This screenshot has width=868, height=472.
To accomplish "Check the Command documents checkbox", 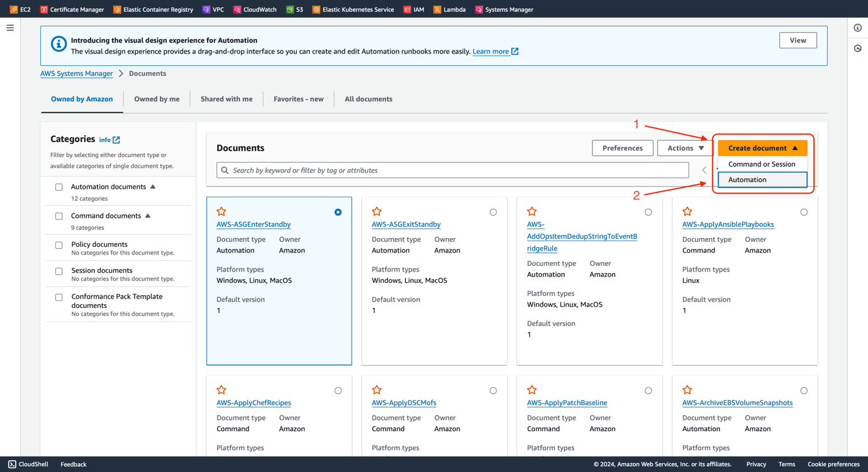I will (59, 216).
